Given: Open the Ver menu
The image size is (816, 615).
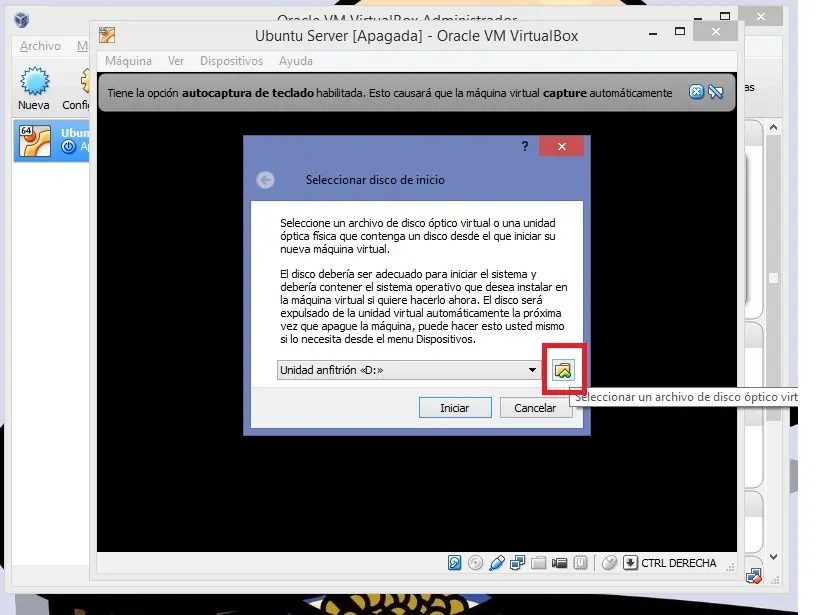Looking at the screenshot, I should coord(176,61).
